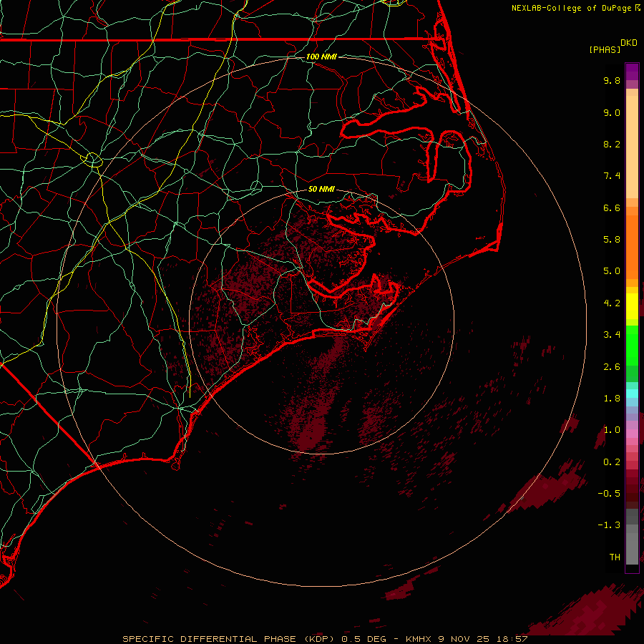644x644 pixels.
Task: Click the 100 NMI range ring label
Action: point(321,57)
